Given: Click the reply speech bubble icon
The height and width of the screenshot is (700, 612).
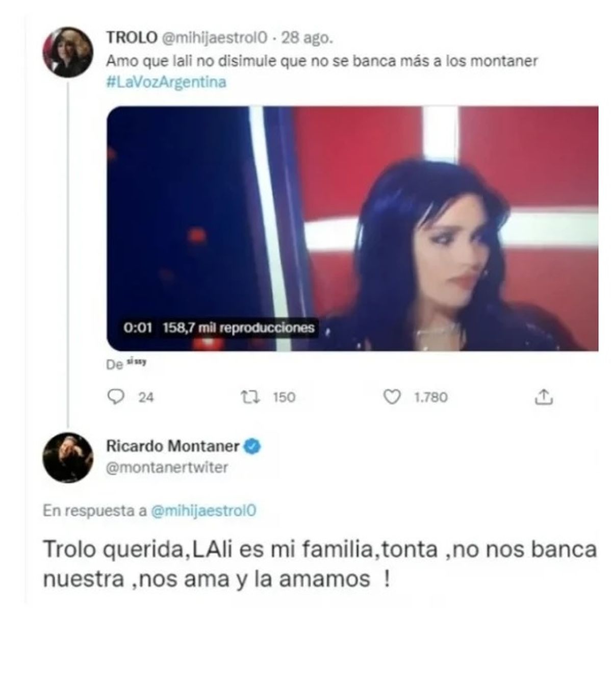Looking at the screenshot, I should pyautogui.click(x=117, y=396).
